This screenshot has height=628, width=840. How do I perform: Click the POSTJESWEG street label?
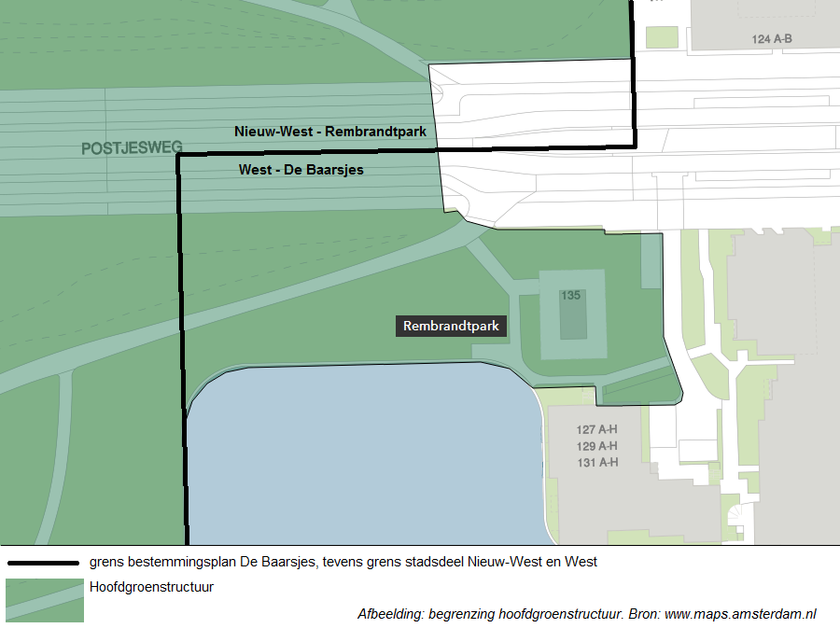132,148
